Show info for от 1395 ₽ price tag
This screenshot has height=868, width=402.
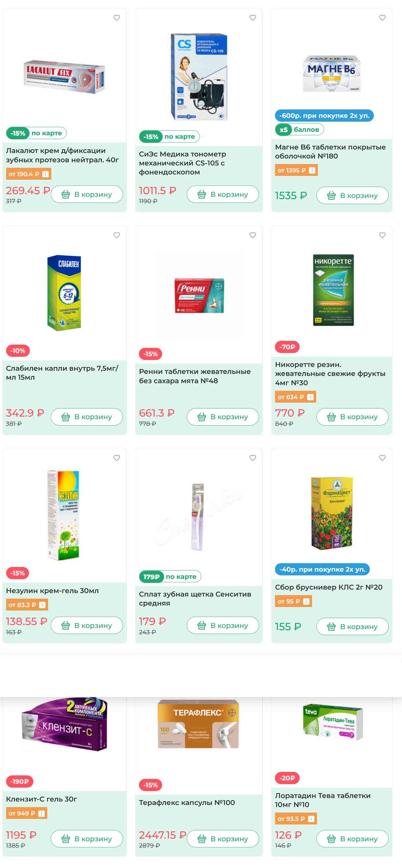312,170
